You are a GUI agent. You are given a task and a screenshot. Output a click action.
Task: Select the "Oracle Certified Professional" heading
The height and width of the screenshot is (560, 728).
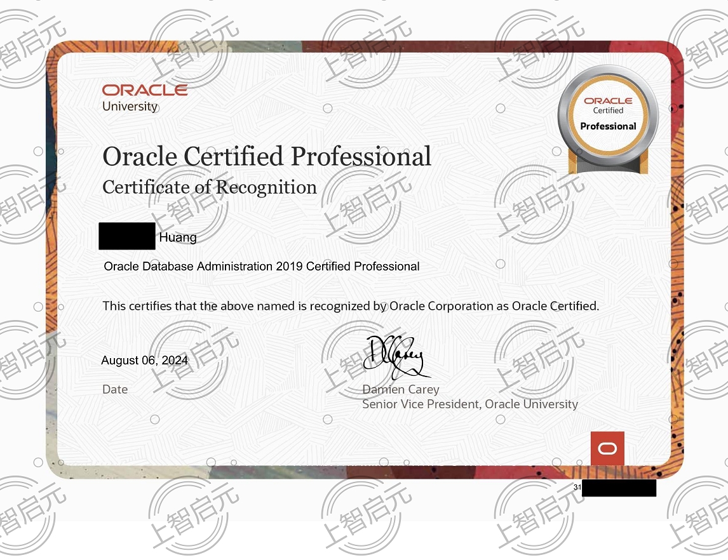[267, 156]
